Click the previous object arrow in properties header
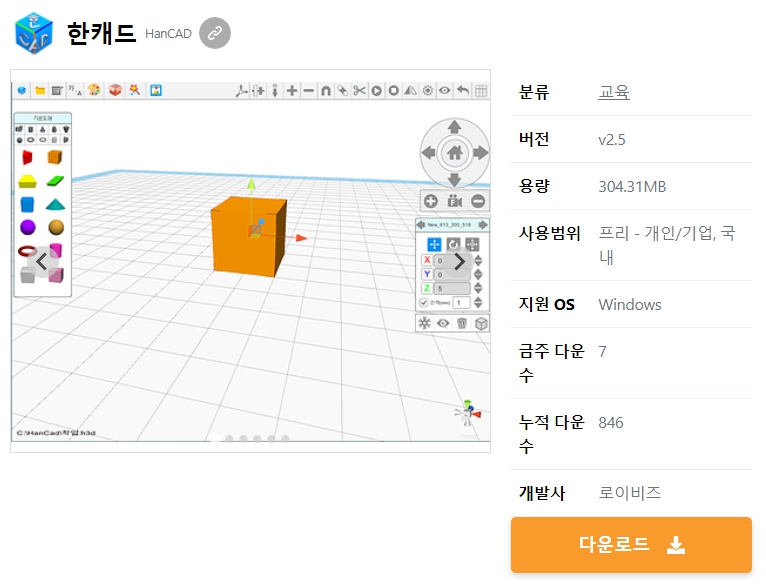The image size is (766, 588). coord(420,225)
